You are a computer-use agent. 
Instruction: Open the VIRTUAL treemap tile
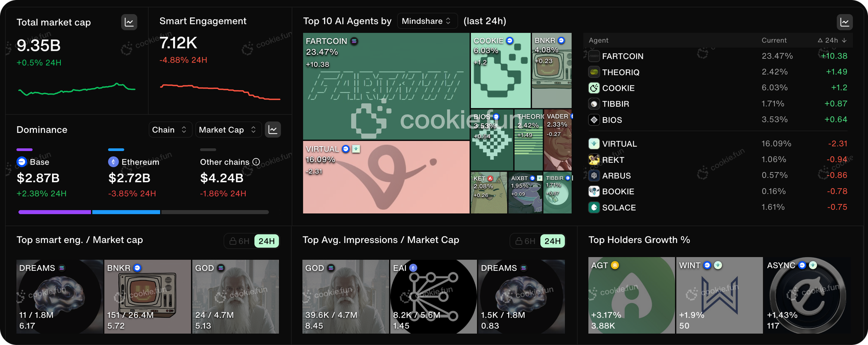coord(386,177)
